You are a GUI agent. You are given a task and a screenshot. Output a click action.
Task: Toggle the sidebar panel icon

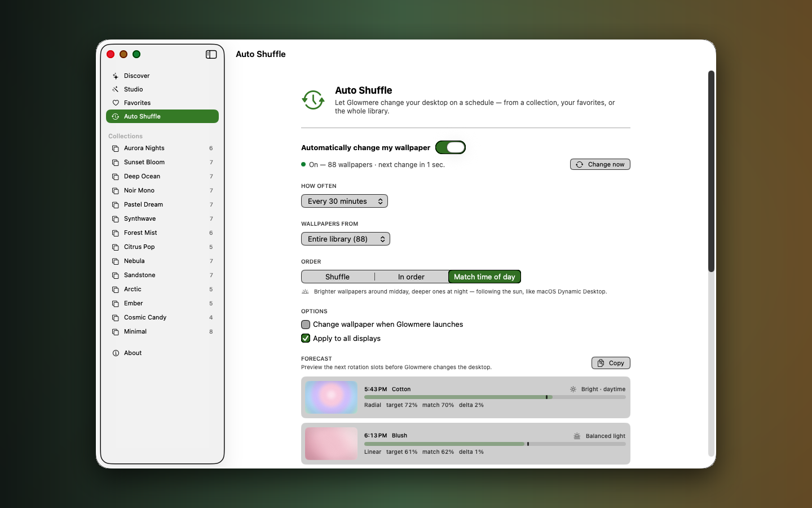click(211, 54)
